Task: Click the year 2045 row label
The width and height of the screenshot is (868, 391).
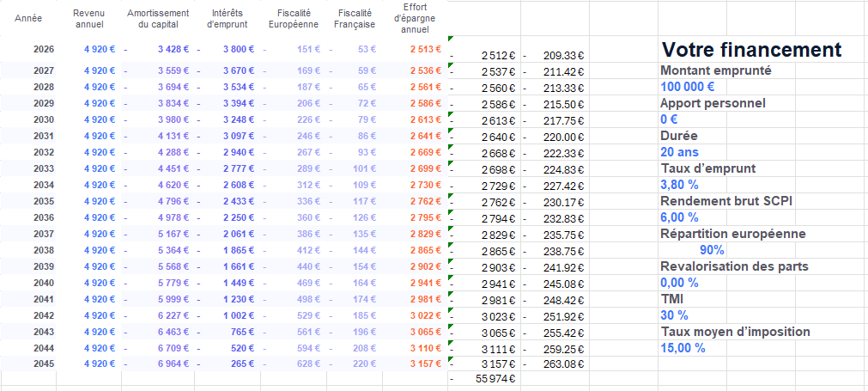Action: click(44, 364)
